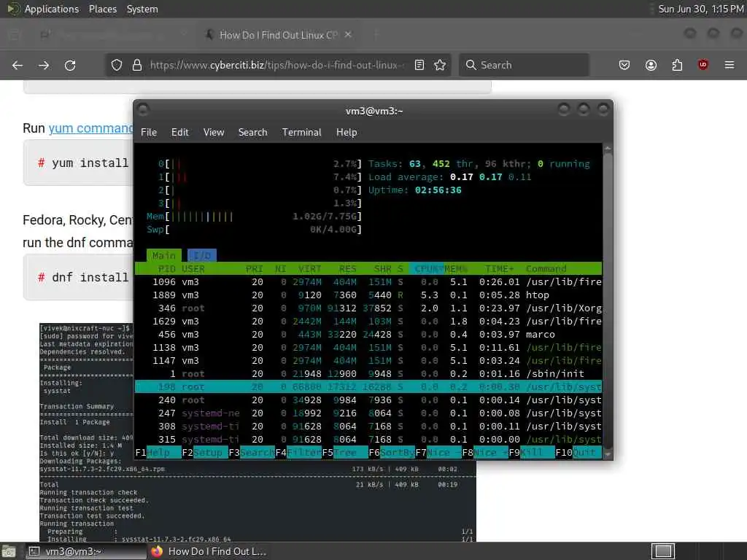Click the clock 'Sun Jun 30, 1:15 PM'
This screenshot has height=560, width=747.
(x=700, y=9)
